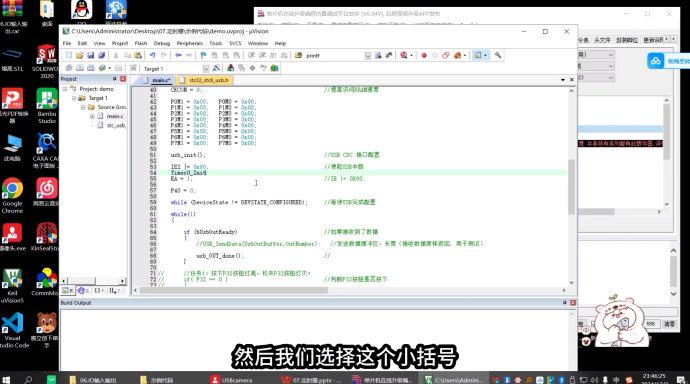Save the current file with the floppy icon
Screen dimensions: 690x384
90,55
